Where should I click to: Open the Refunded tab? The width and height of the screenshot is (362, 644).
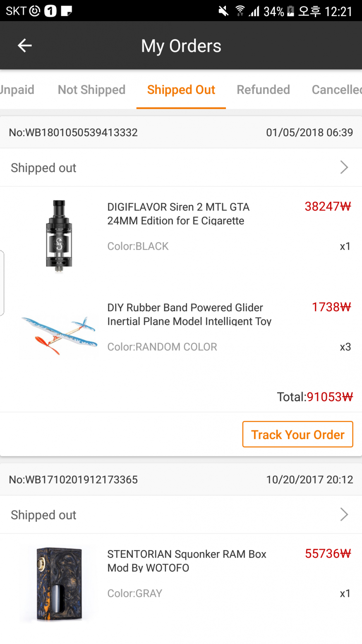coord(263,90)
